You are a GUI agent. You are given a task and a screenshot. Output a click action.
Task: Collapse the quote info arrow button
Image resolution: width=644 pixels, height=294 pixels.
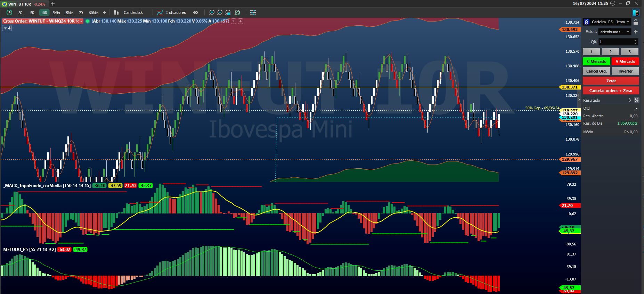(x=234, y=21)
